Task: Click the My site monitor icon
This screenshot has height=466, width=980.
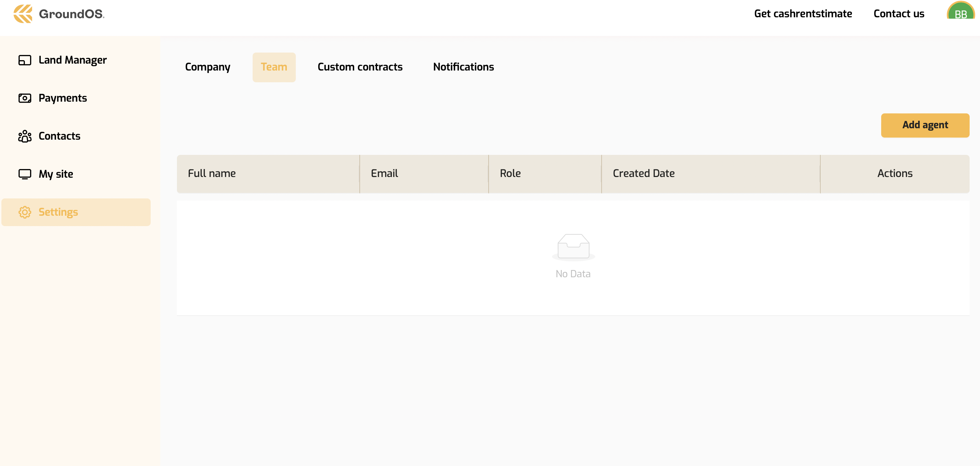Action: 25,174
